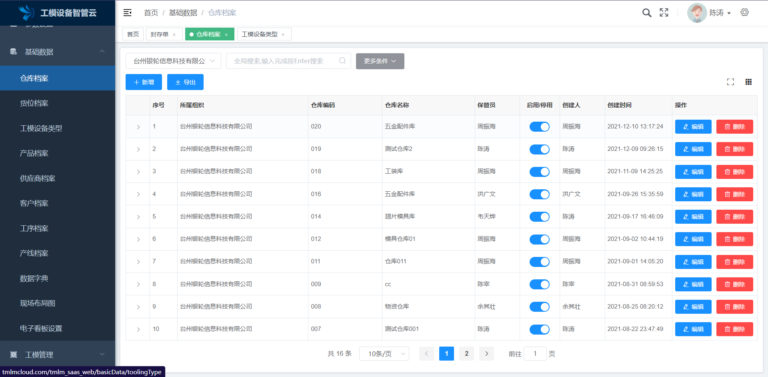Screen dimensions: 768x377
Task: Delete warehouse 019 测试仓库2 row
Action: point(735,149)
